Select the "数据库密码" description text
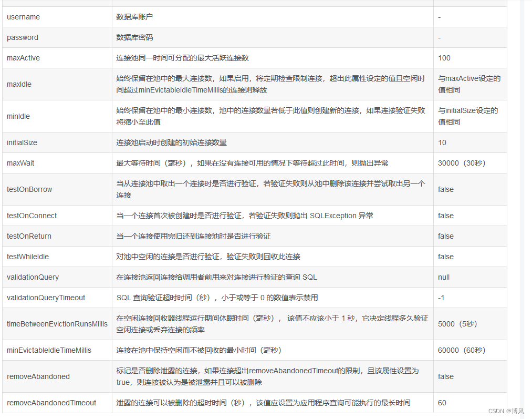 pos(134,37)
